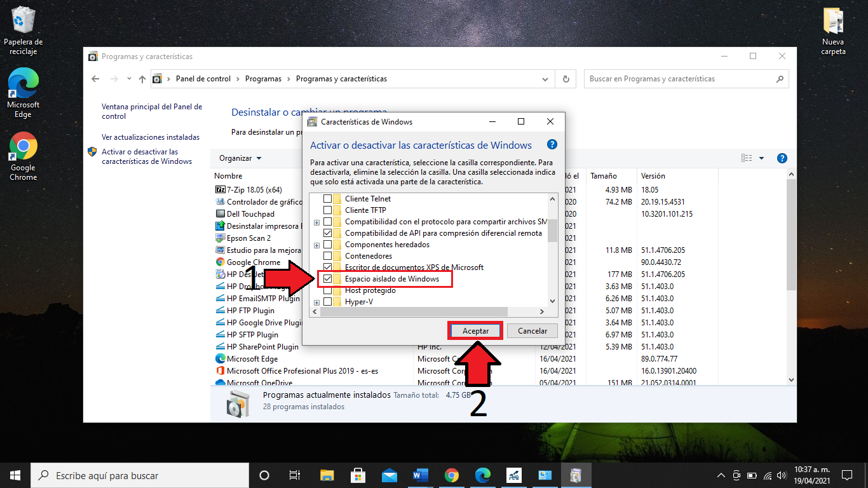
Task: Tick the Contenedores checkbox
Action: pos(328,256)
